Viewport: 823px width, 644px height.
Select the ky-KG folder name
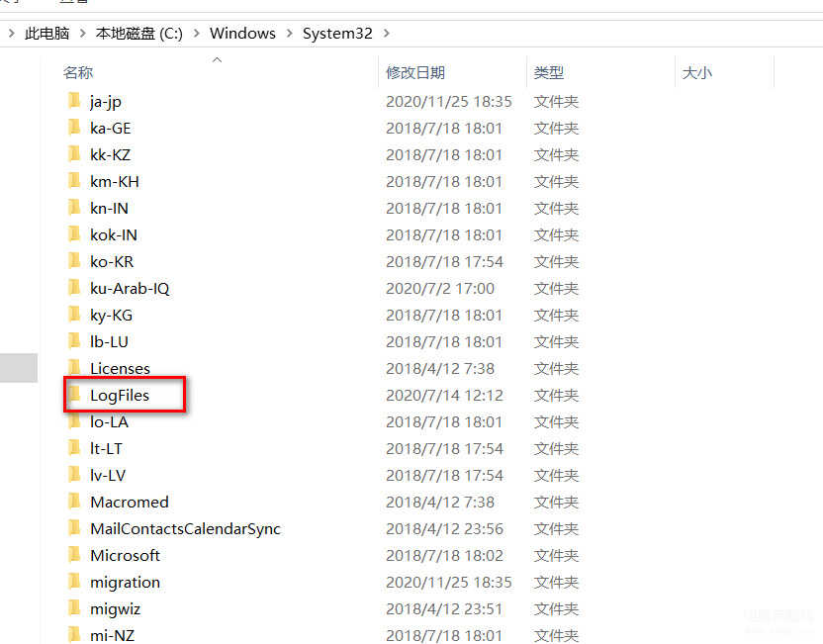click(111, 316)
